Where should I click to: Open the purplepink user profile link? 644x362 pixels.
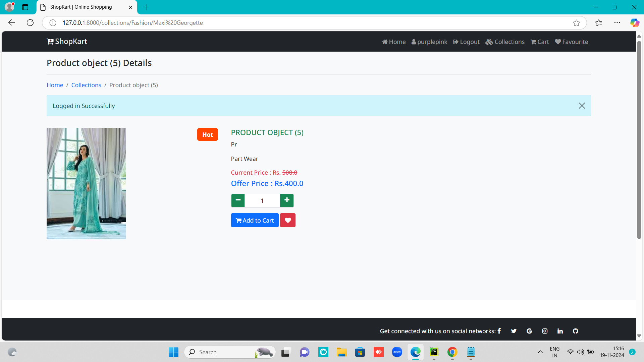(429, 42)
